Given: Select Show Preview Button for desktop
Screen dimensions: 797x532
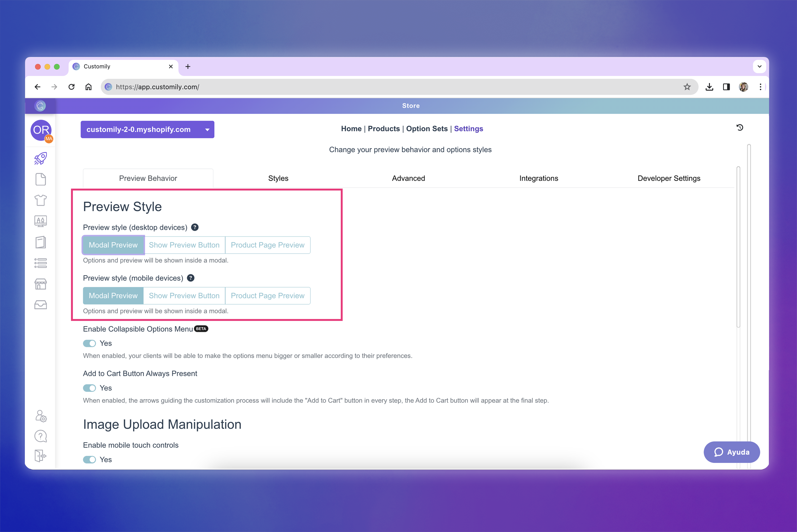Looking at the screenshot, I should [x=184, y=245].
